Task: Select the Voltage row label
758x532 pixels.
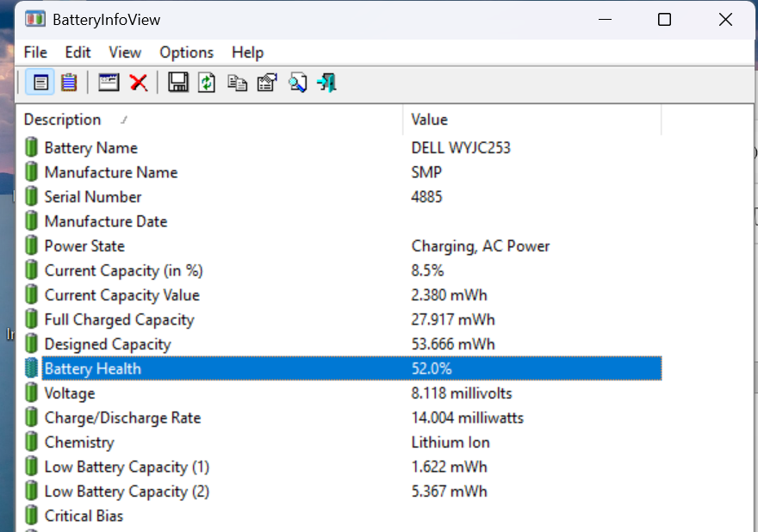Action: tap(70, 393)
